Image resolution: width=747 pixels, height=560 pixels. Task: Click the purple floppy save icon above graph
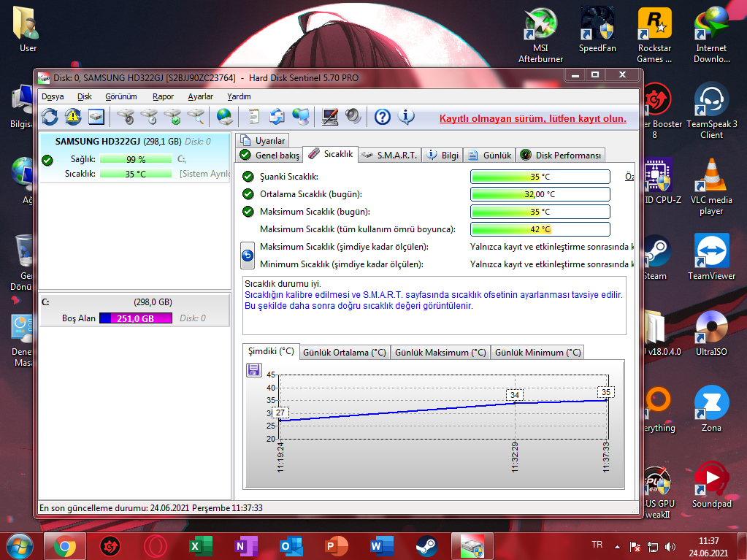[x=254, y=370]
